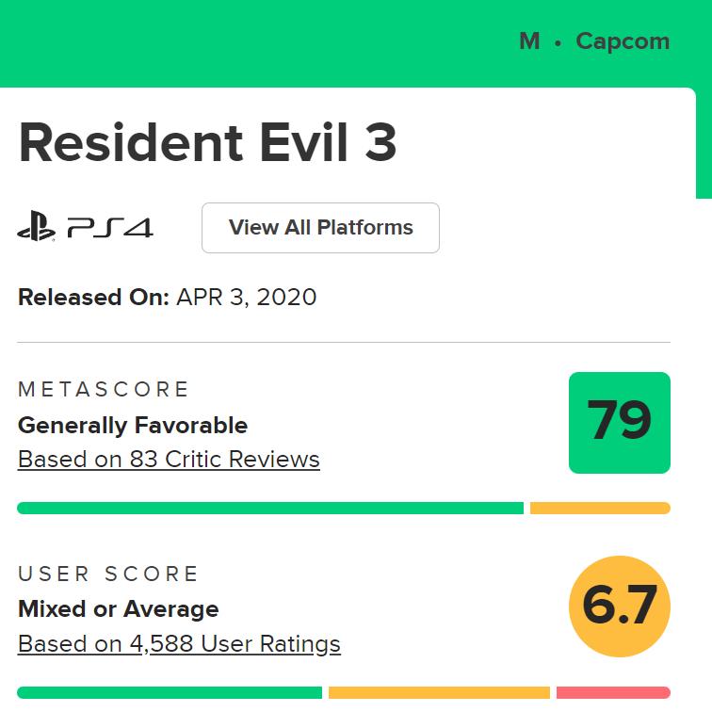The height and width of the screenshot is (728, 712).
Task: Select yellow mixed segment of user score bar
Action: pos(439,693)
